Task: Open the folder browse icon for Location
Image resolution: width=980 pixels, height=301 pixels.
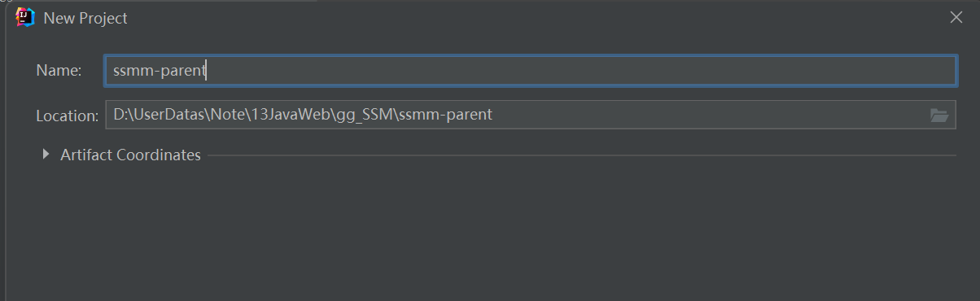Action: point(939,116)
